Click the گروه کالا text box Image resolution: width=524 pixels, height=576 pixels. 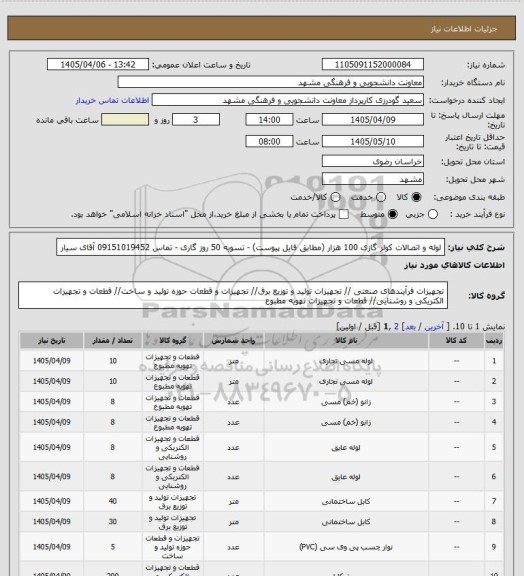coord(233,295)
